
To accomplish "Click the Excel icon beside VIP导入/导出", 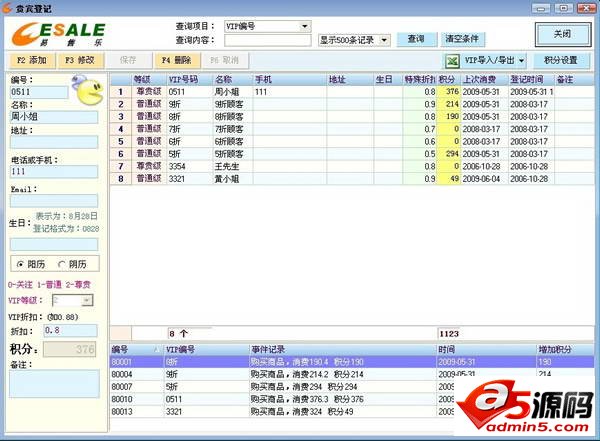I will tap(453, 60).
